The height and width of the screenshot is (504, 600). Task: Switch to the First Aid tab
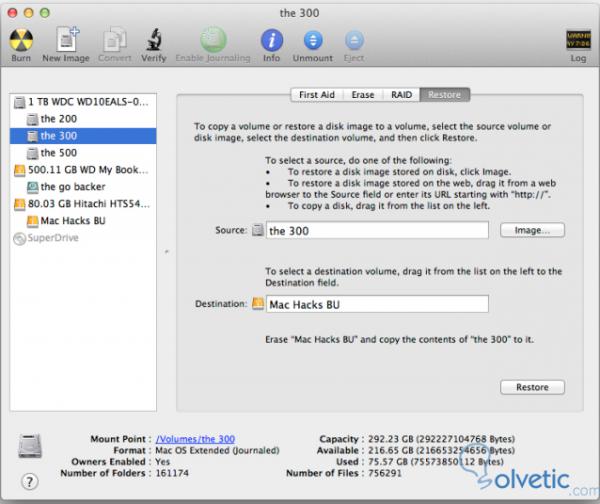317,95
